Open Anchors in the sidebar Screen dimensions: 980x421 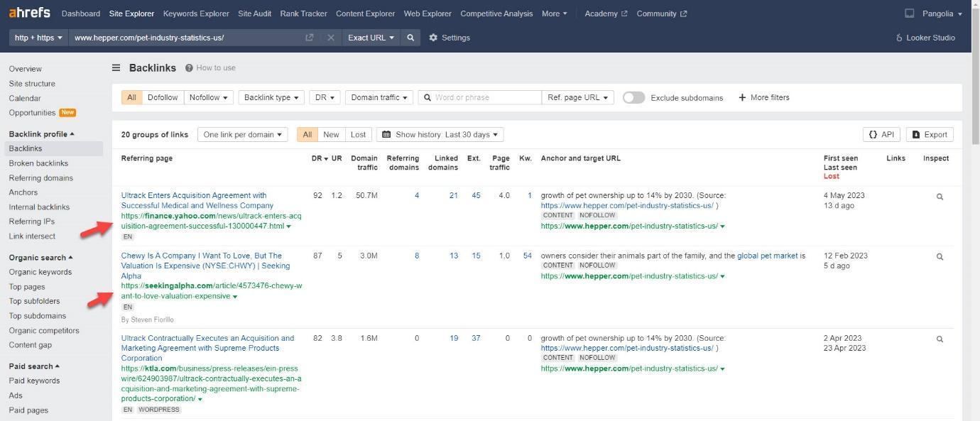(23, 192)
